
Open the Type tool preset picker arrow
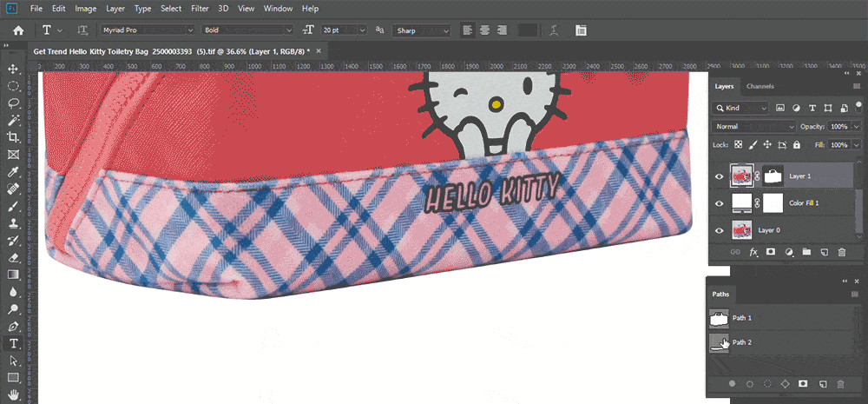tap(60, 30)
